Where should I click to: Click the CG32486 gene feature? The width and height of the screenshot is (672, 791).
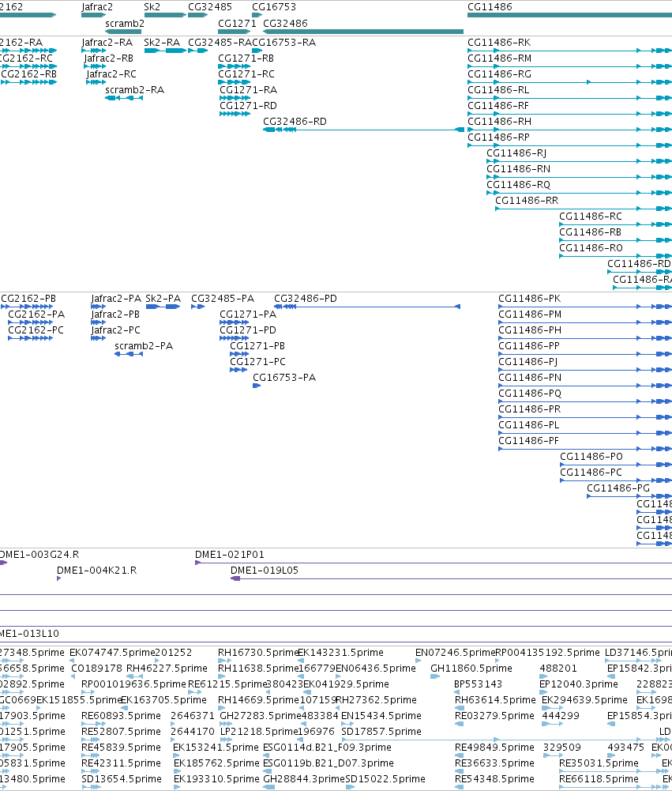click(363, 32)
